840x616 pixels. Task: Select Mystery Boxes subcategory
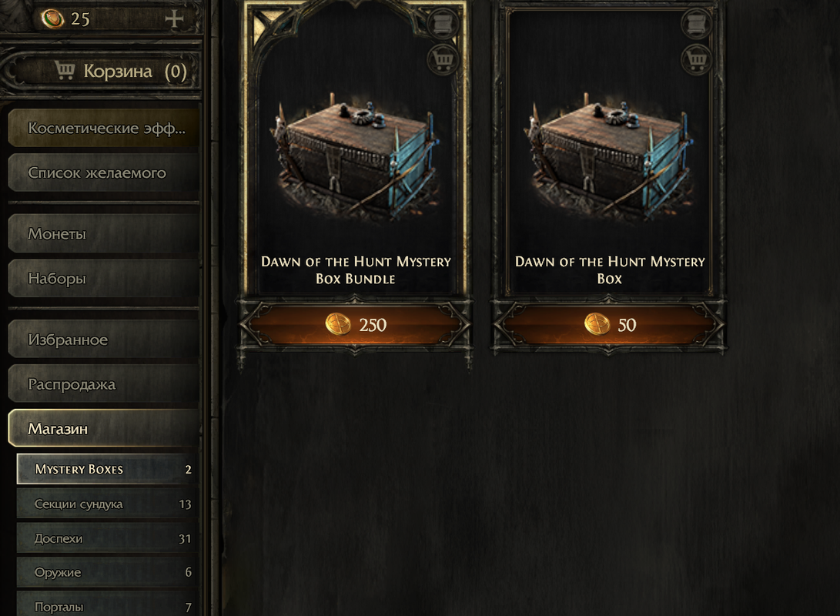point(108,469)
